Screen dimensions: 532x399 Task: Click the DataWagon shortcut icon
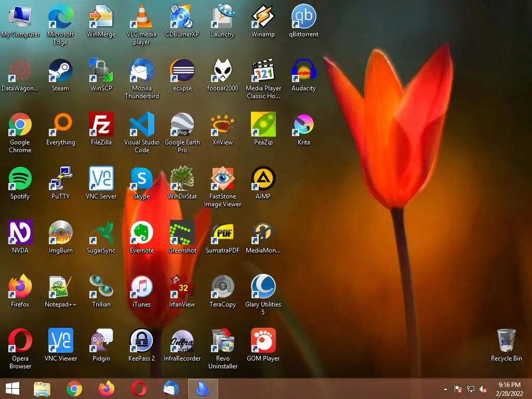pos(20,70)
